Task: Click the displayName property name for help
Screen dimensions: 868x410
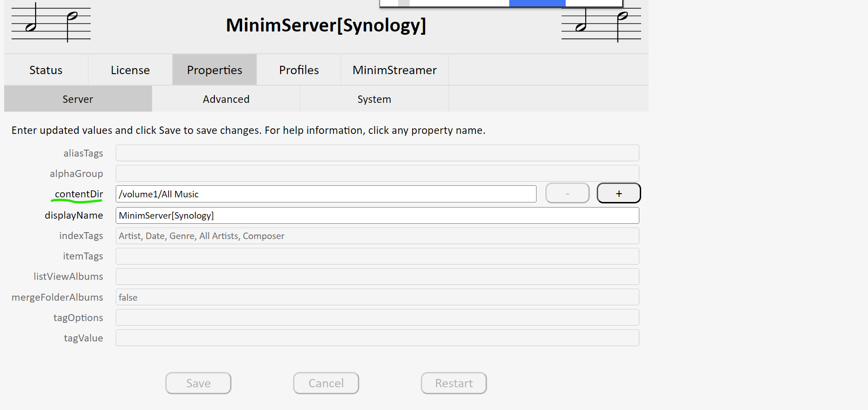Action: 74,215
